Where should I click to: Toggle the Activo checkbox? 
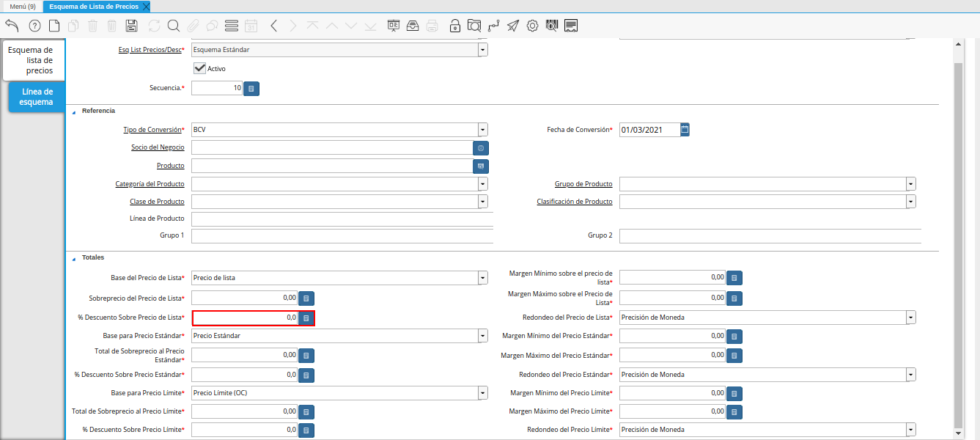click(199, 68)
